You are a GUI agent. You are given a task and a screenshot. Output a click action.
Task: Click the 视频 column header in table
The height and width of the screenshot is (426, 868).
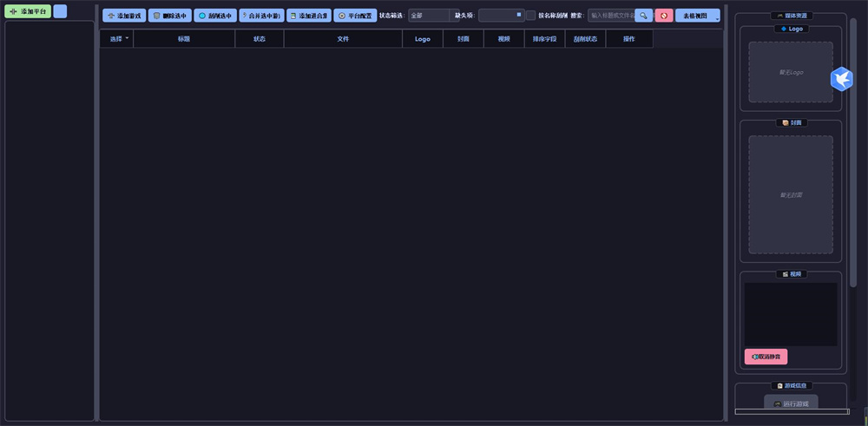tap(503, 39)
